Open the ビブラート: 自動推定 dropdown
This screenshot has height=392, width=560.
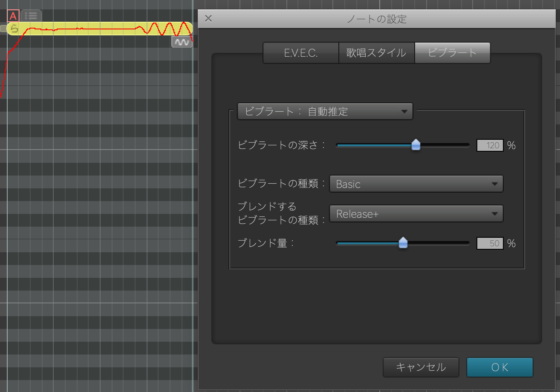tap(325, 112)
